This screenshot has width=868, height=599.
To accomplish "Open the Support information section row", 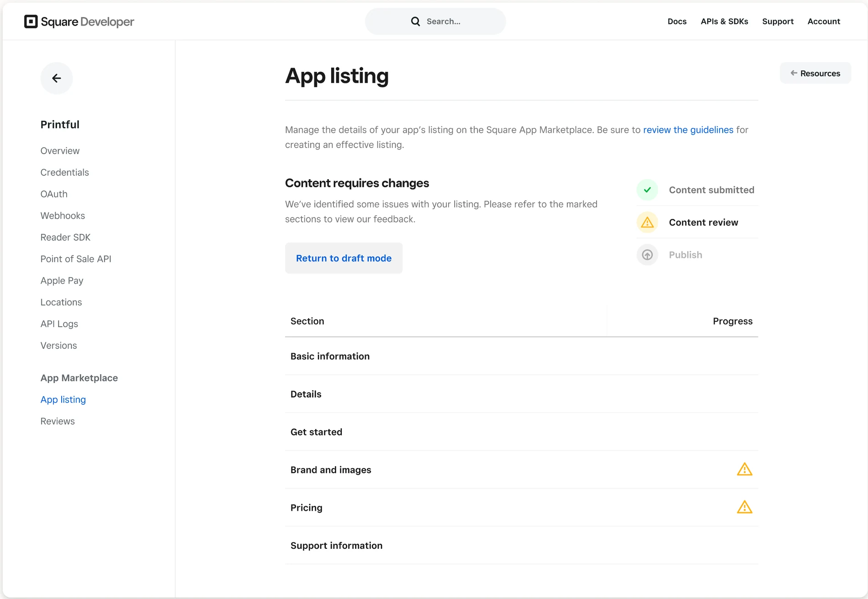I will tap(521, 546).
